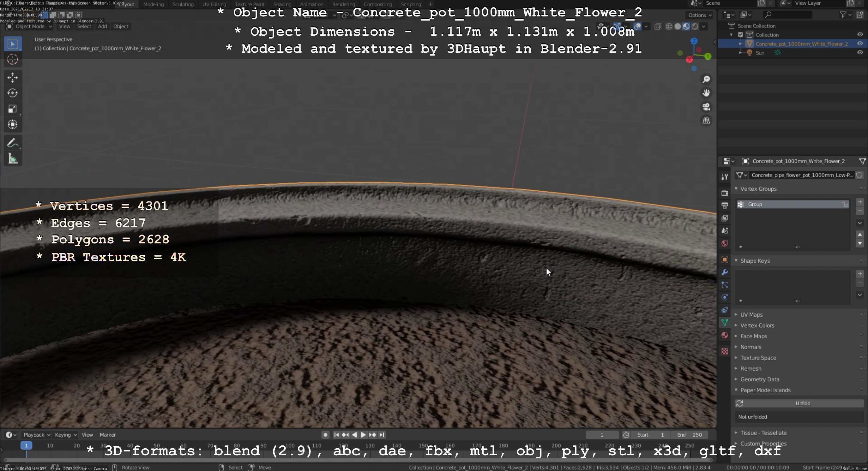
Task: Switch to the Sculpting workspace tab
Action: coord(183,4)
